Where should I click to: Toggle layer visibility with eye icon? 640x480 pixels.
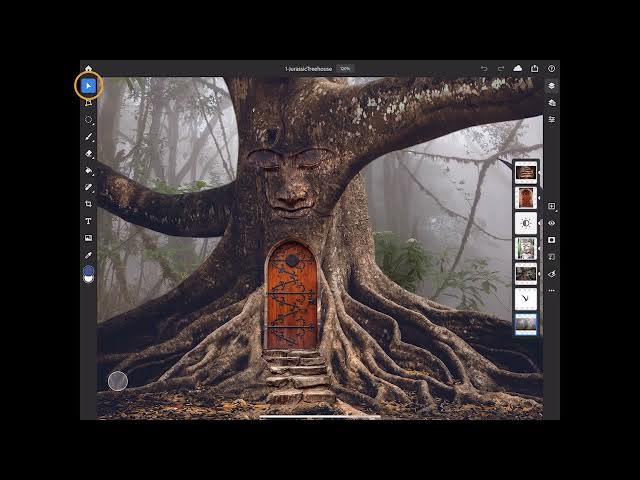(x=552, y=223)
